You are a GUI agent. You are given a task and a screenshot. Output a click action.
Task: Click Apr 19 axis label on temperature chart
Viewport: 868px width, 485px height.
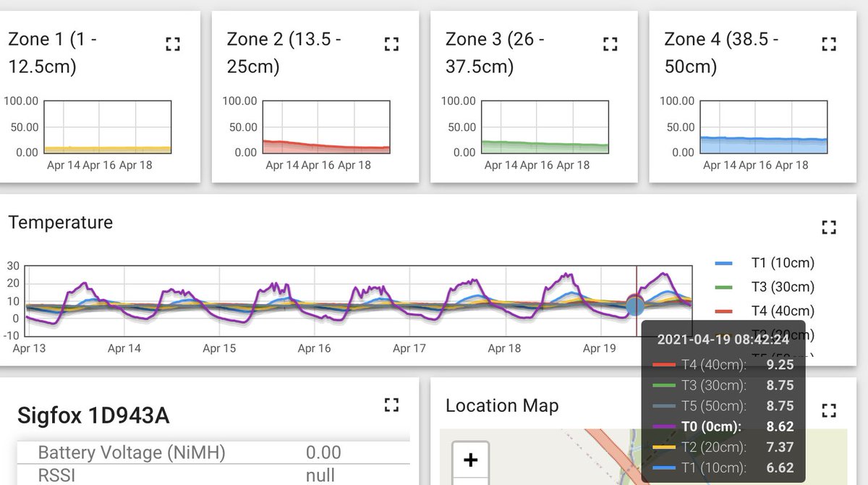click(x=599, y=348)
